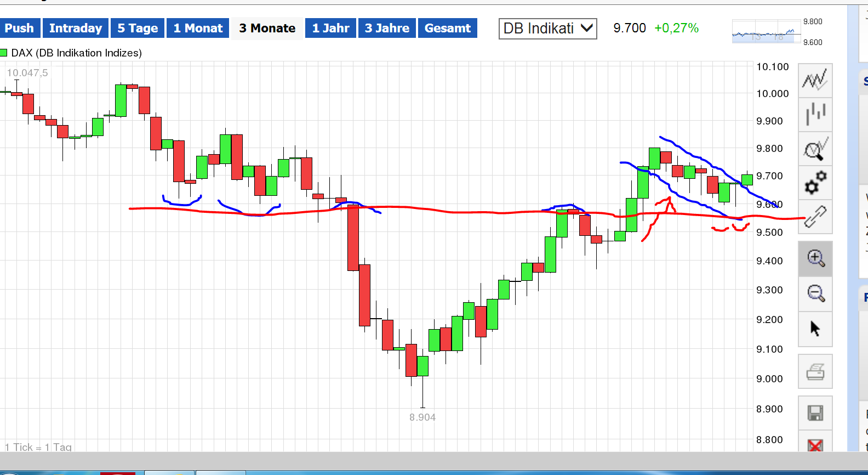This screenshot has width=868, height=475.
Task: Open the mini overview chart thumbnail
Action: (x=767, y=31)
